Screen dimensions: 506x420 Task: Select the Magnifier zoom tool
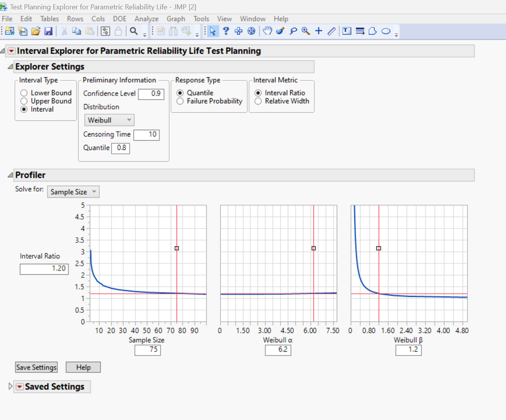(305, 31)
